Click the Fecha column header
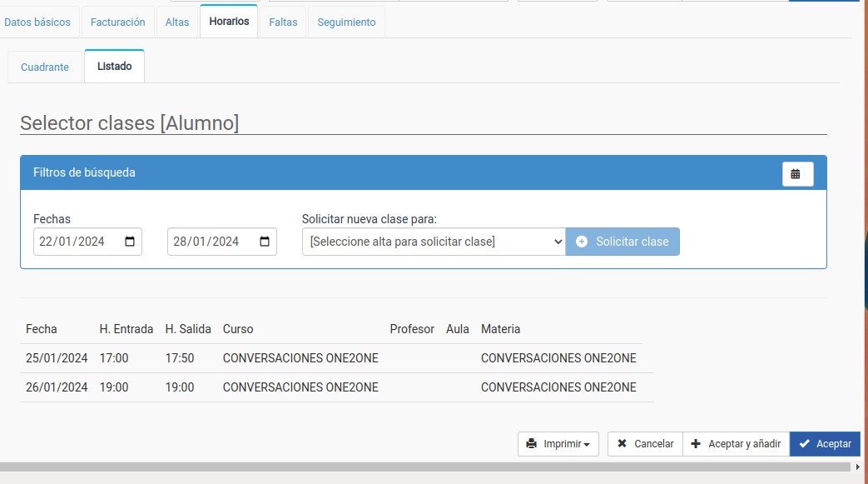868x484 pixels. [x=42, y=329]
